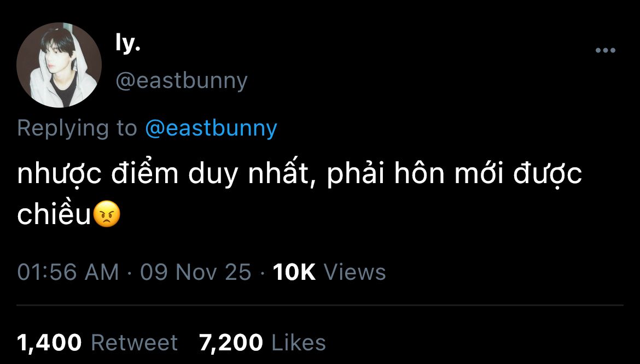Click the "Replying to" gray text
The width and height of the screenshot is (640, 364).
(77, 128)
